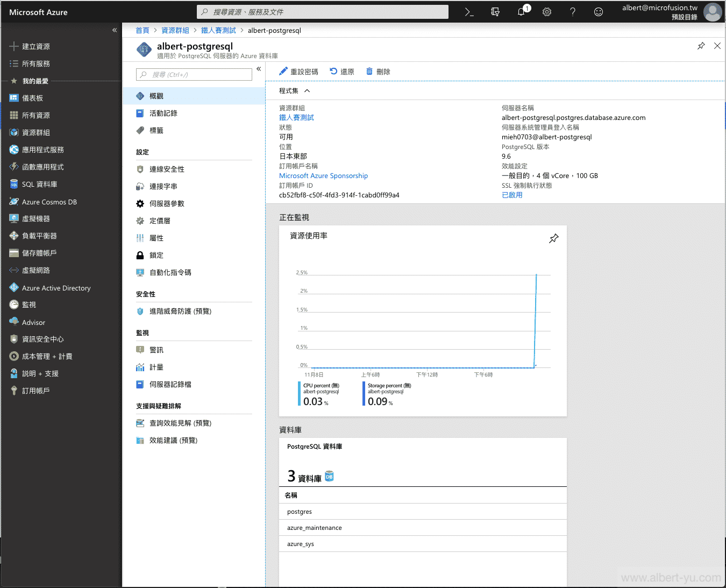Focus the top resource search field
The height and width of the screenshot is (588, 726).
[x=323, y=12]
